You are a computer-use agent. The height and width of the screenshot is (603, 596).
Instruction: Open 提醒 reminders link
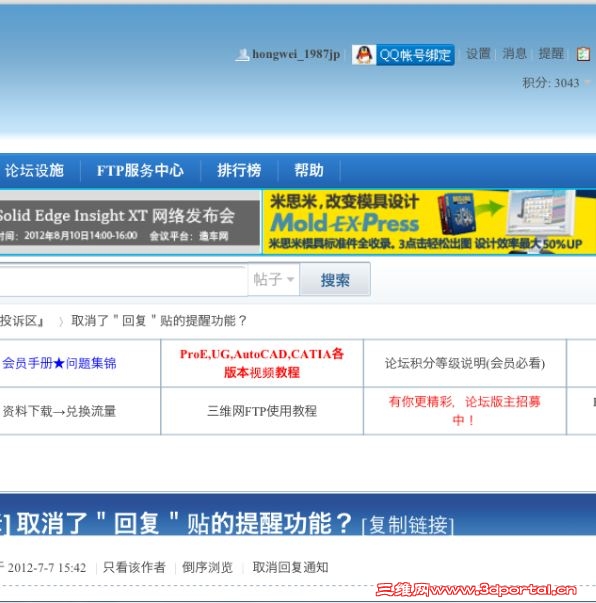click(x=551, y=53)
